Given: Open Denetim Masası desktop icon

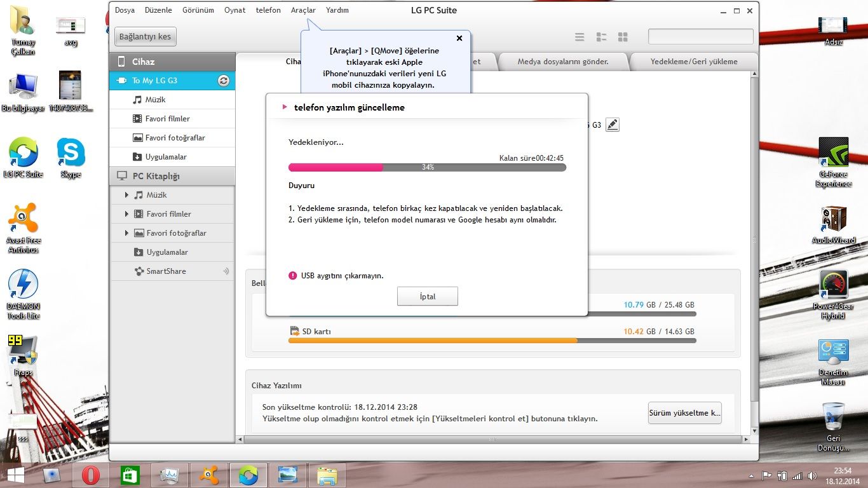Looking at the screenshot, I should [833, 362].
